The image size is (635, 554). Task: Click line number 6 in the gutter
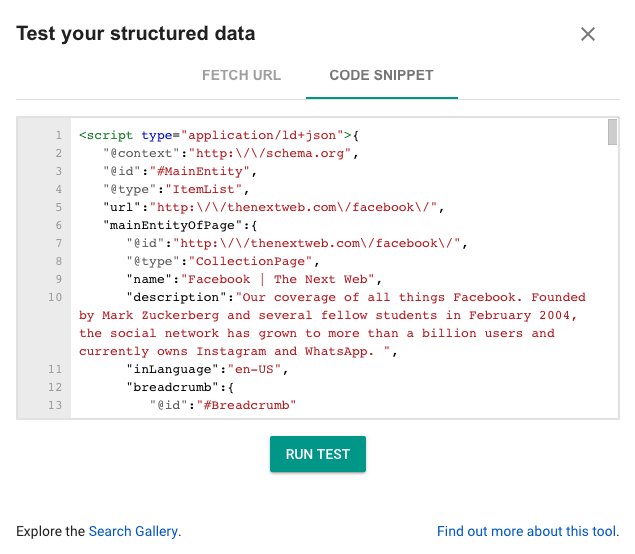[x=58, y=225]
